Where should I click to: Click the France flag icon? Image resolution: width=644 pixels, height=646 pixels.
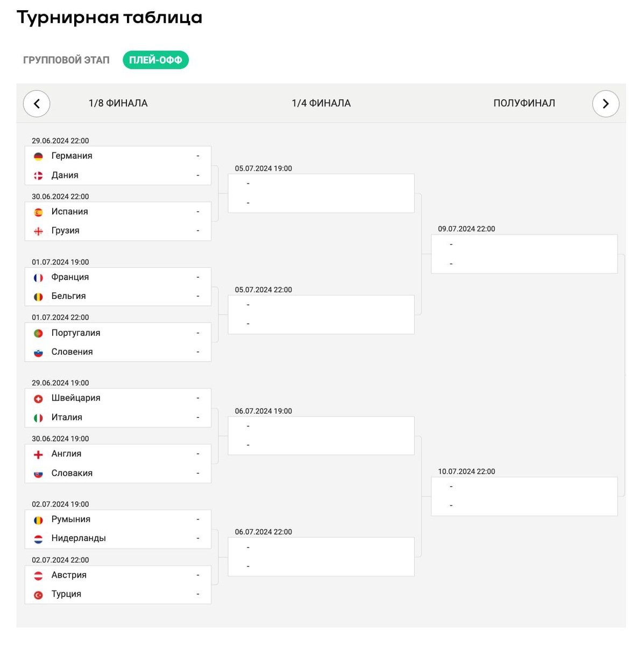click(x=38, y=277)
